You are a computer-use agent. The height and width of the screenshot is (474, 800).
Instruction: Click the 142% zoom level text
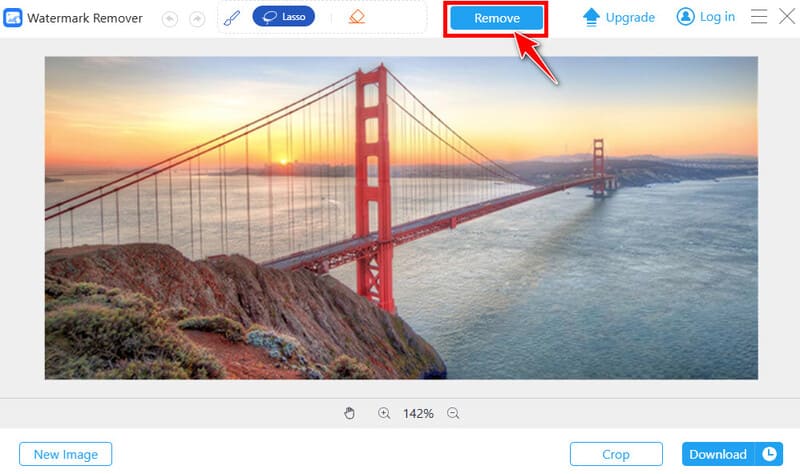pos(418,413)
